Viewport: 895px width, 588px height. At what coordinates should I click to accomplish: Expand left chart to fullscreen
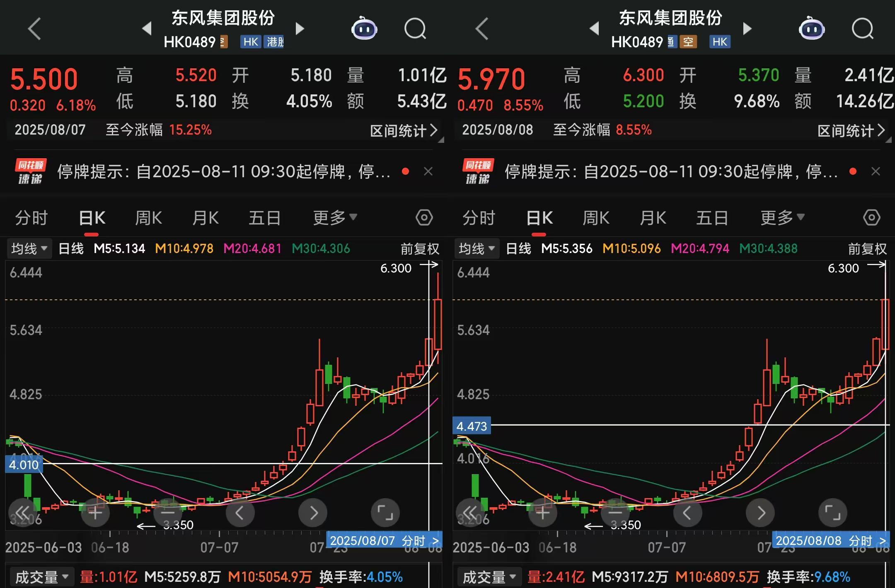pyautogui.click(x=385, y=513)
